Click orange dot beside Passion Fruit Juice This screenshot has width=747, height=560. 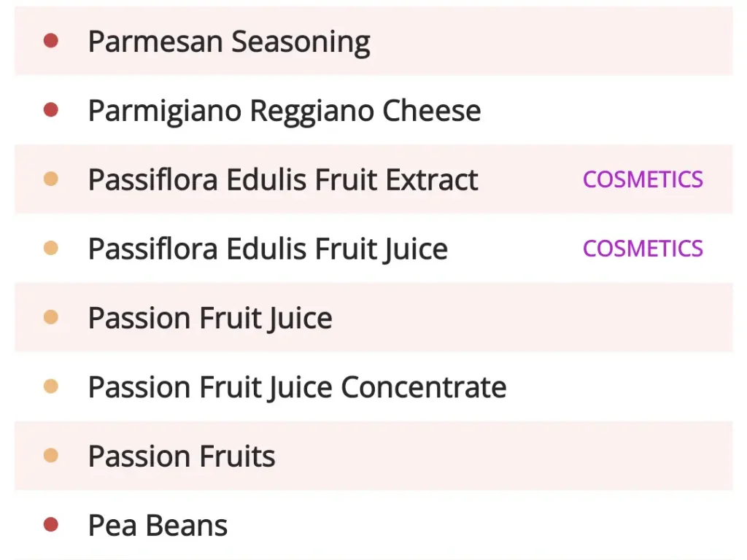point(51,317)
